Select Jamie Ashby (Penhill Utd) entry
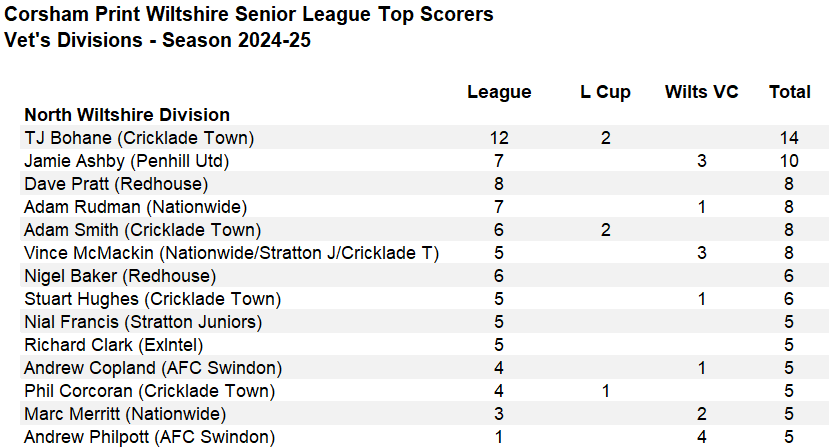 point(126,161)
